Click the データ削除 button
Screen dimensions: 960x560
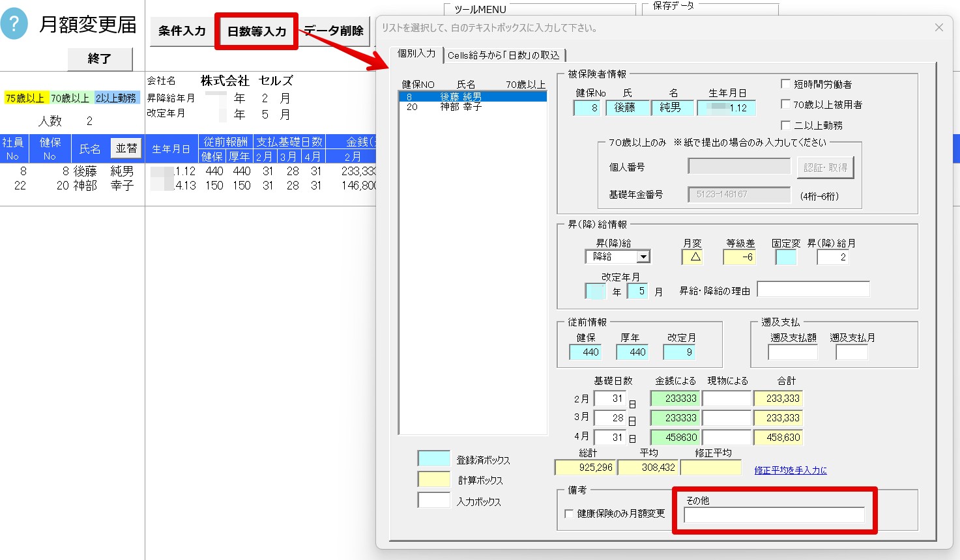(x=334, y=31)
